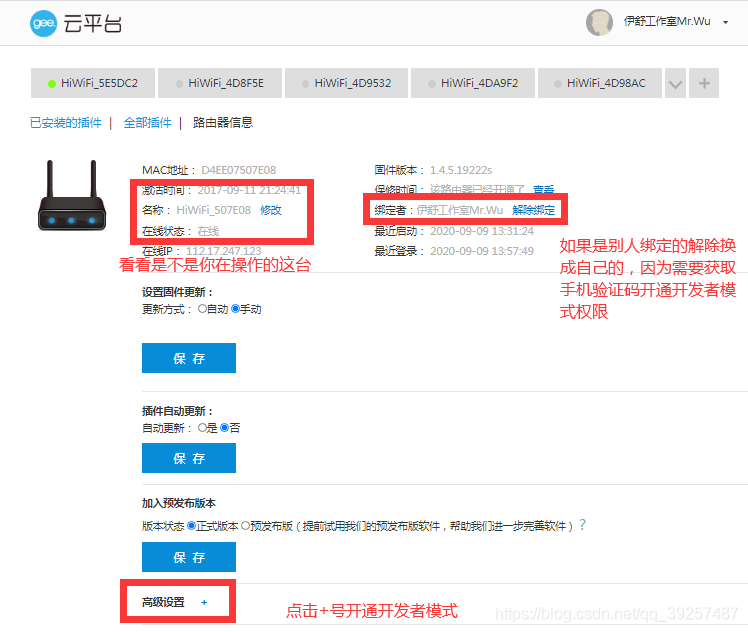The image size is (748, 632).
Task: Select the 路由器信息 section
Action: 223,123
